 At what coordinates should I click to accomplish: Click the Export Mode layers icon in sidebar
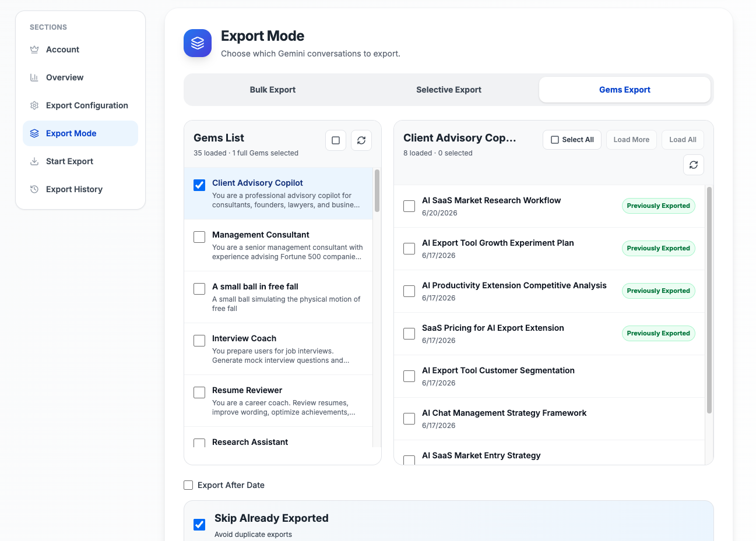(x=34, y=133)
